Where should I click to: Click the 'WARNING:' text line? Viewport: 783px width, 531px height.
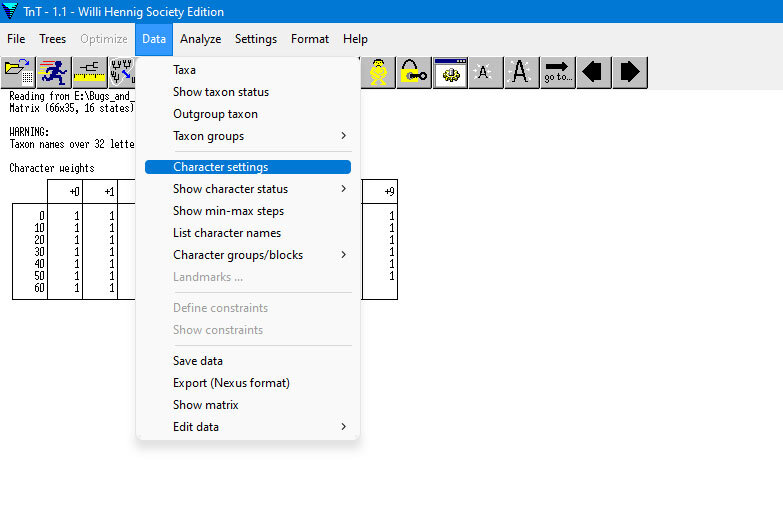pyautogui.click(x=29, y=132)
